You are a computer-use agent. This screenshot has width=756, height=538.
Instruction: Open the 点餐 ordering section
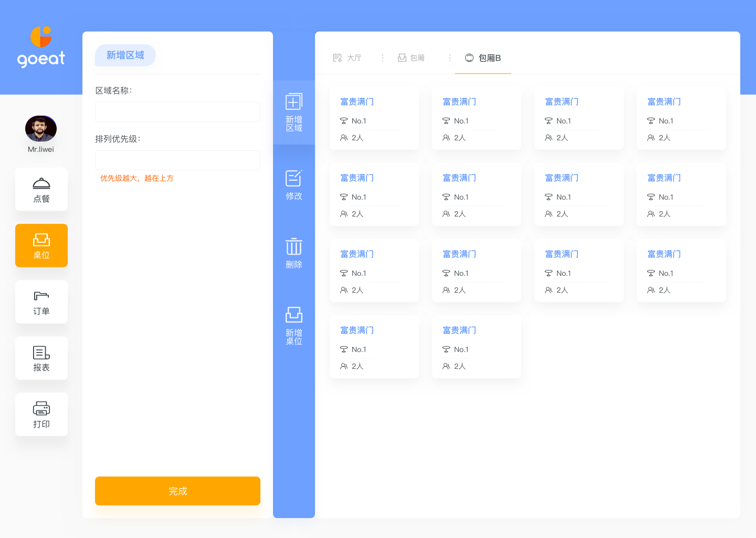pos(41,190)
